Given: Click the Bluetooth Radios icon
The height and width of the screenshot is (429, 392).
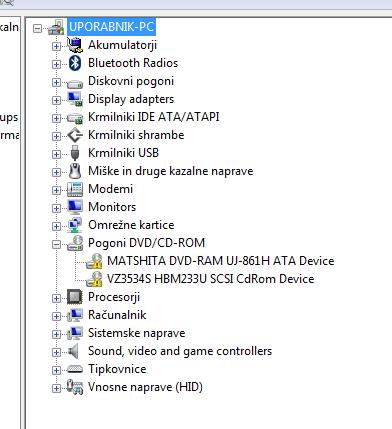Looking at the screenshot, I should pos(75,63).
